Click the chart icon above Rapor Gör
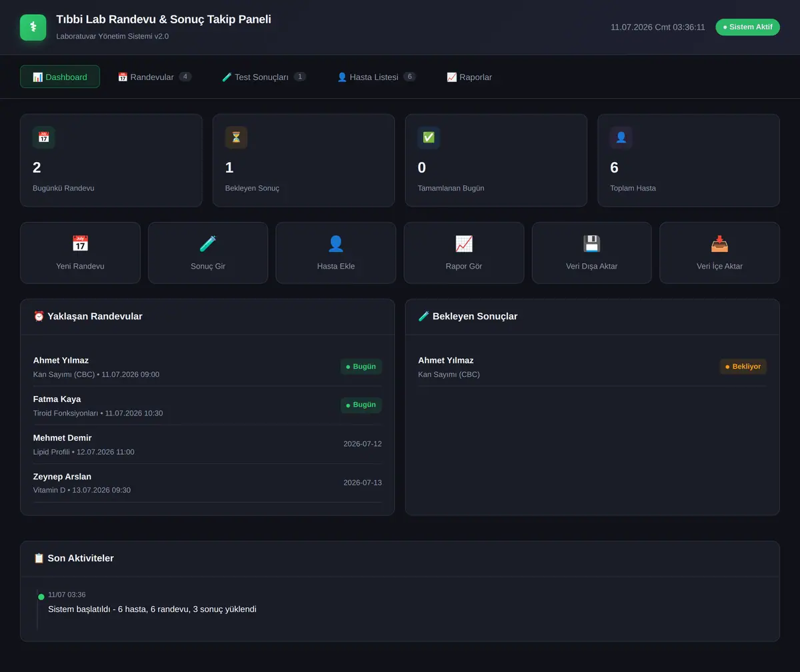800x672 pixels. coord(464,244)
